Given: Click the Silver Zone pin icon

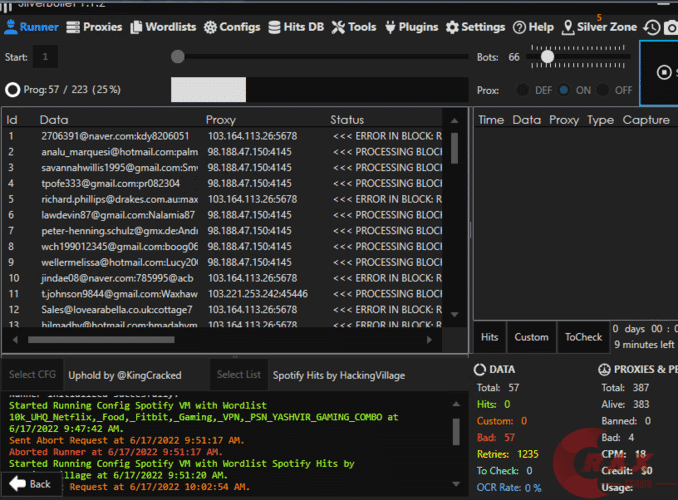Looking at the screenshot, I should coord(568,27).
